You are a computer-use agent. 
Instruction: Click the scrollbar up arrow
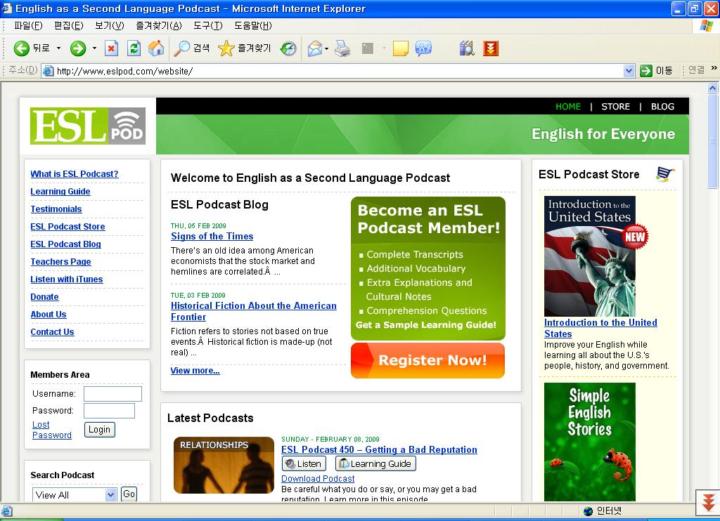tap(713, 87)
